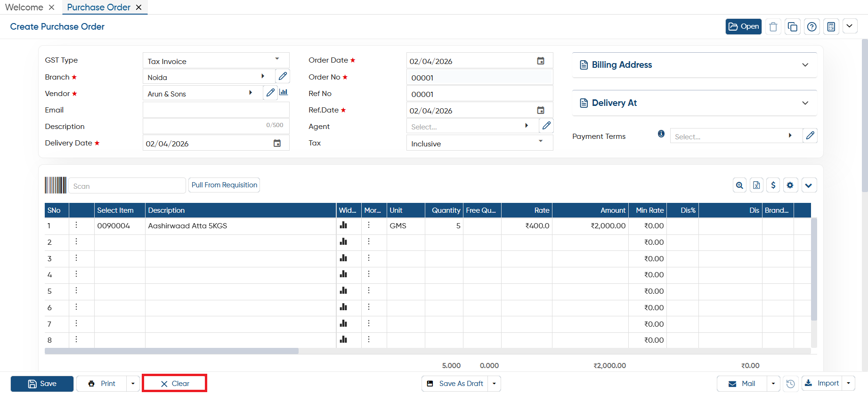This screenshot has height=394, width=868.
Task: Open the GST Type dropdown
Action: click(216, 61)
